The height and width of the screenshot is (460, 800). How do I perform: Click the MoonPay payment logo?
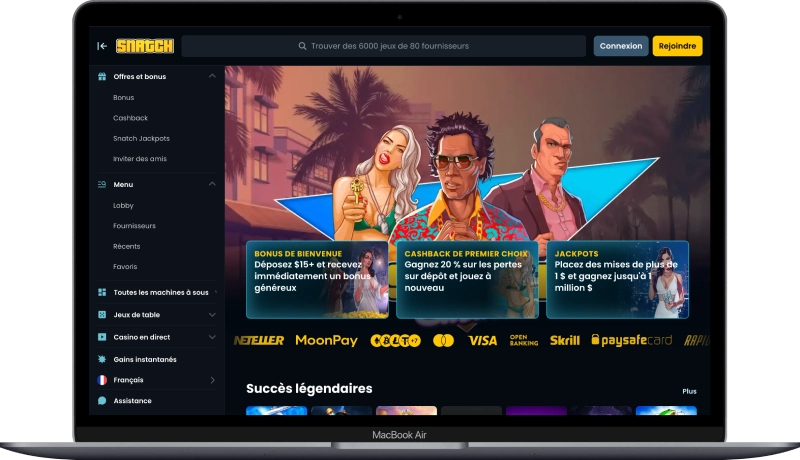pyautogui.click(x=327, y=340)
